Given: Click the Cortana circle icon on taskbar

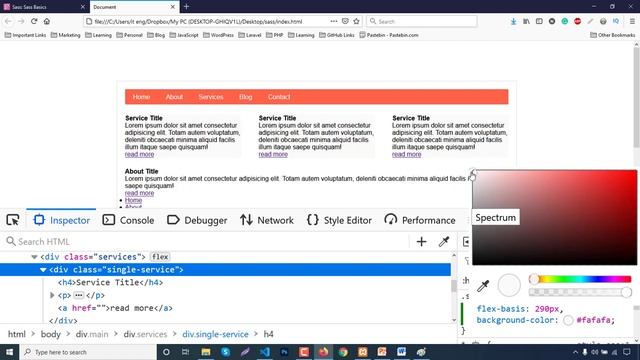Looking at the screenshot, I should 166,352.
